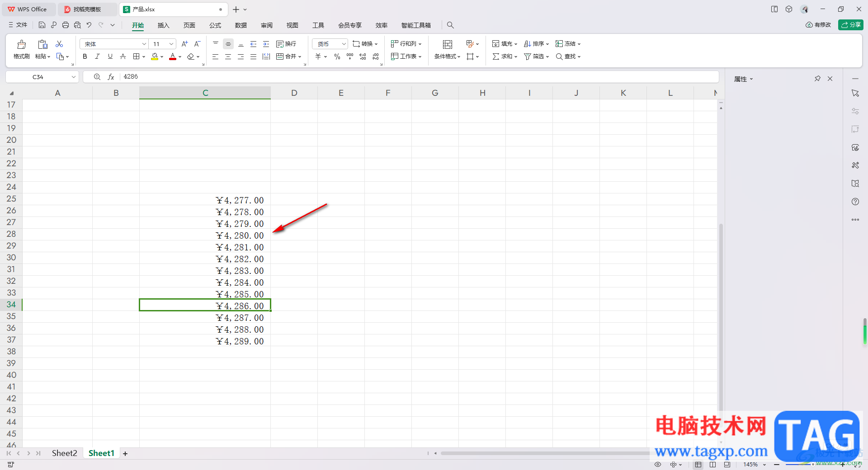This screenshot has width=868, height=470.
Task: Click the Sort (排序) button
Action: click(x=536, y=44)
